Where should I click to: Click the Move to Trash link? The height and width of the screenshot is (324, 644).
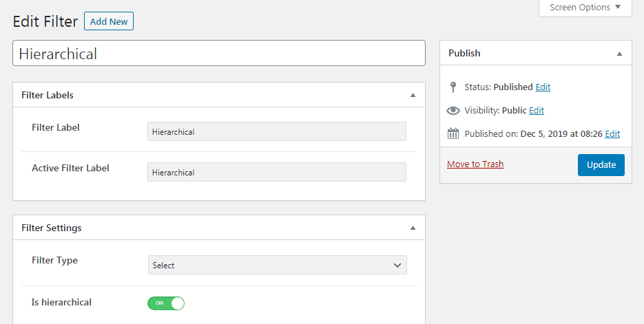click(475, 164)
